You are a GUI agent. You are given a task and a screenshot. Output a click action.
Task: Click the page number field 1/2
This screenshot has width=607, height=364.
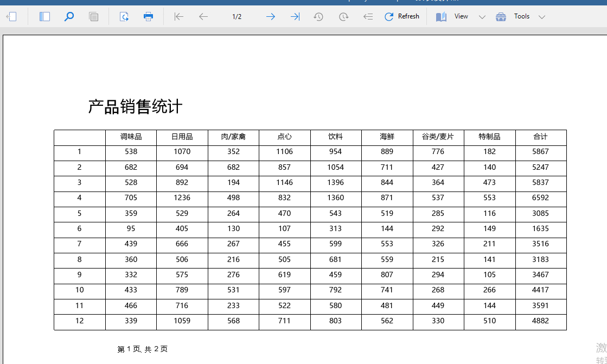coord(237,17)
